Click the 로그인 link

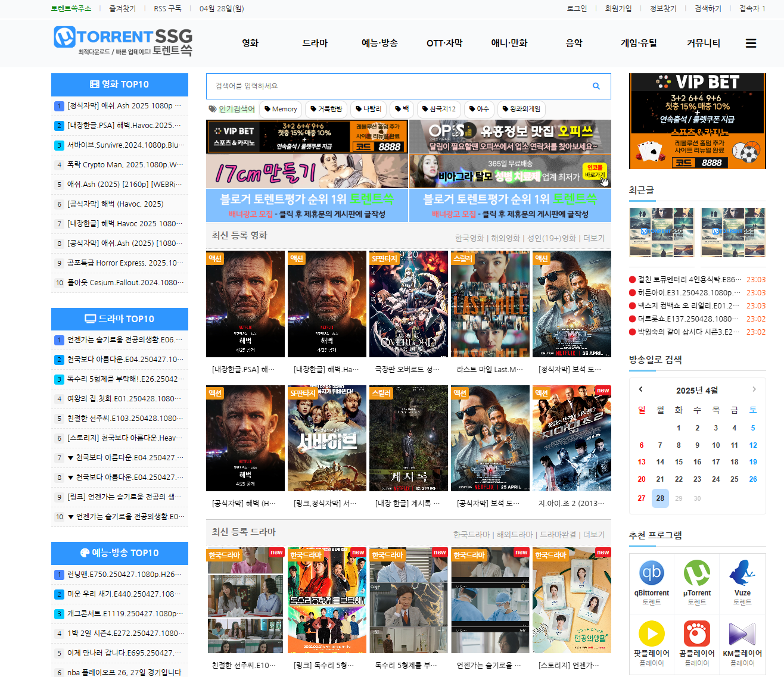[577, 8]
